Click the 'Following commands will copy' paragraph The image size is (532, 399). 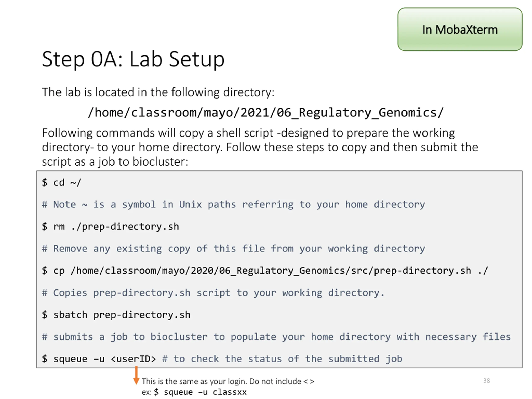coord(260,147)
